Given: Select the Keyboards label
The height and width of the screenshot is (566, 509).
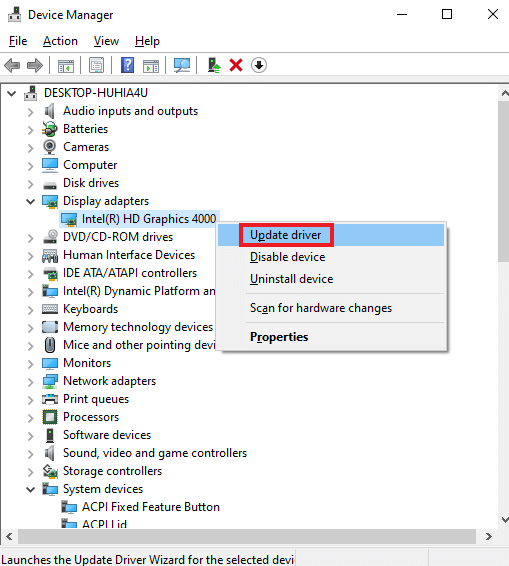Looking at the screenshot, I should pos(91,309).
